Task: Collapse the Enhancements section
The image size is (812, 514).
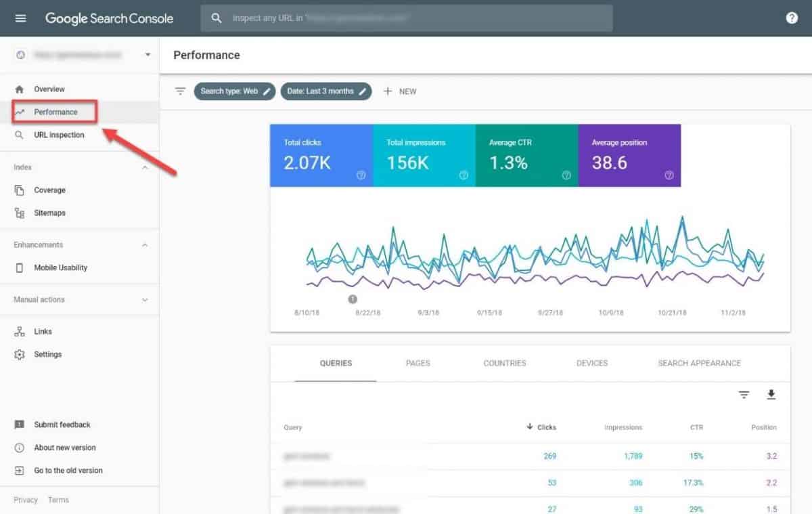Action: tap(145, 245)
